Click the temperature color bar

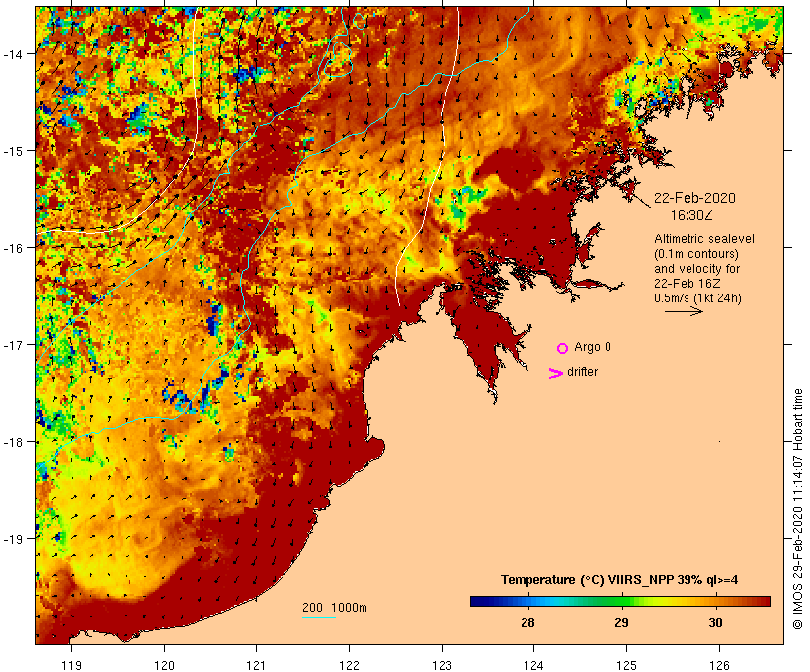[x=620, y=601]
